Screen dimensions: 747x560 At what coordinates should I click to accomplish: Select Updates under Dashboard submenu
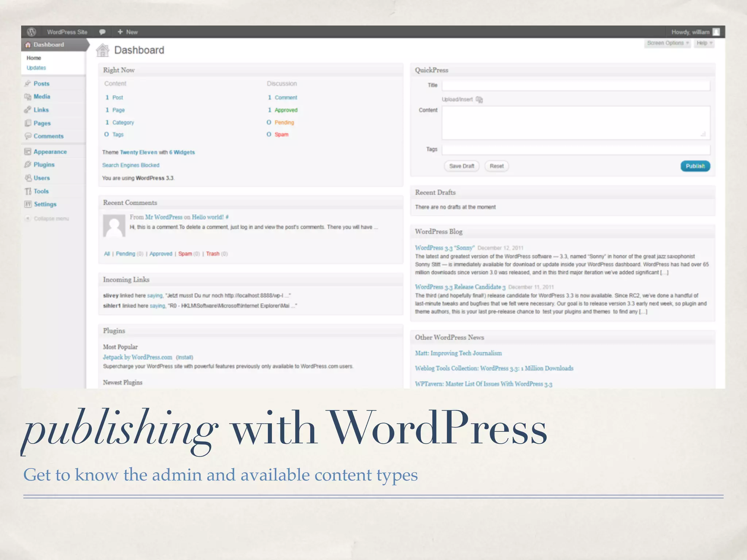[36, 68]
